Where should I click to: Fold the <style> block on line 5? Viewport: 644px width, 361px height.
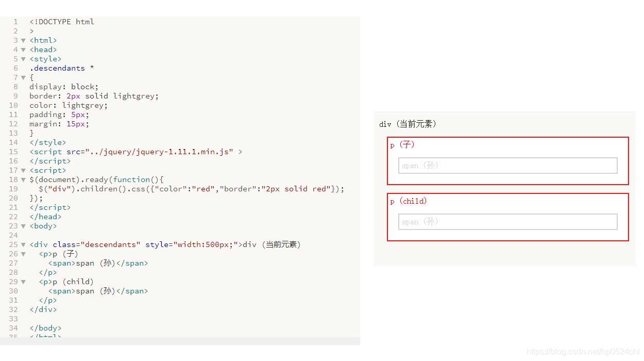[23, 59]
